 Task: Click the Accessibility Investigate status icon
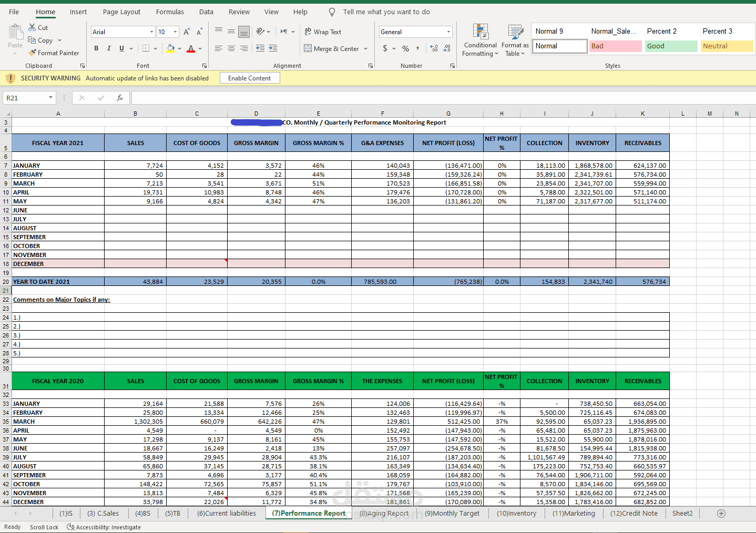click(x=70, y=527)
